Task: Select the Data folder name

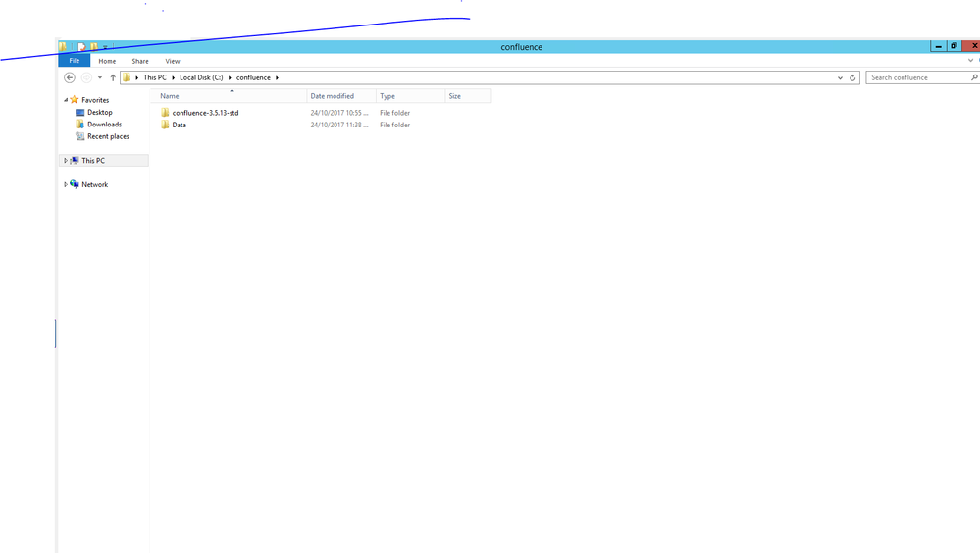Action: (180, 125)
